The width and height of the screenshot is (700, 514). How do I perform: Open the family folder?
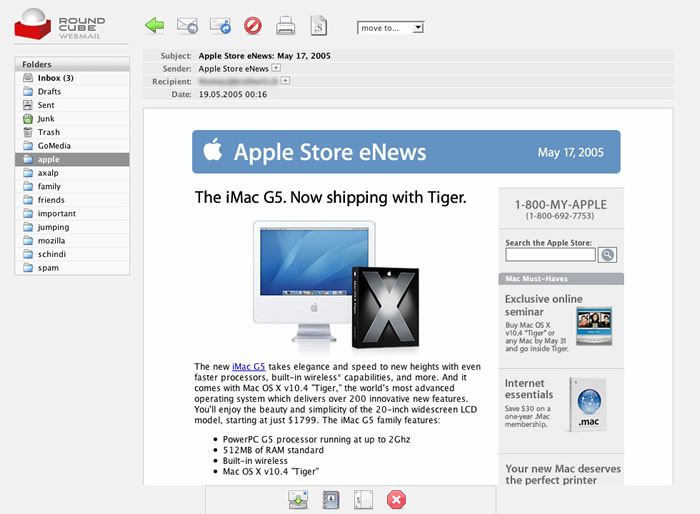pos(72,186)
